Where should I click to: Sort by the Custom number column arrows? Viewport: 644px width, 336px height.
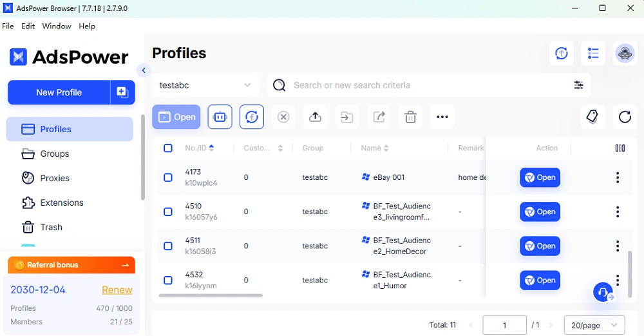280,148
